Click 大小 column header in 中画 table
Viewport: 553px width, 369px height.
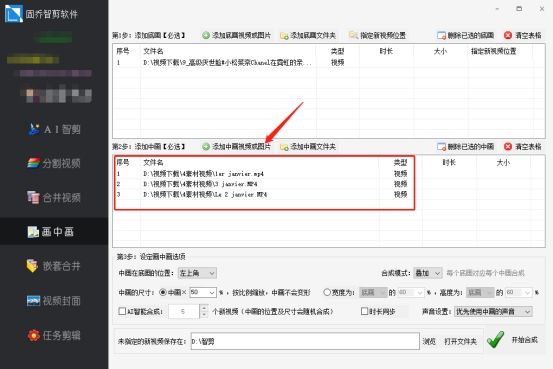click(503, 162)
